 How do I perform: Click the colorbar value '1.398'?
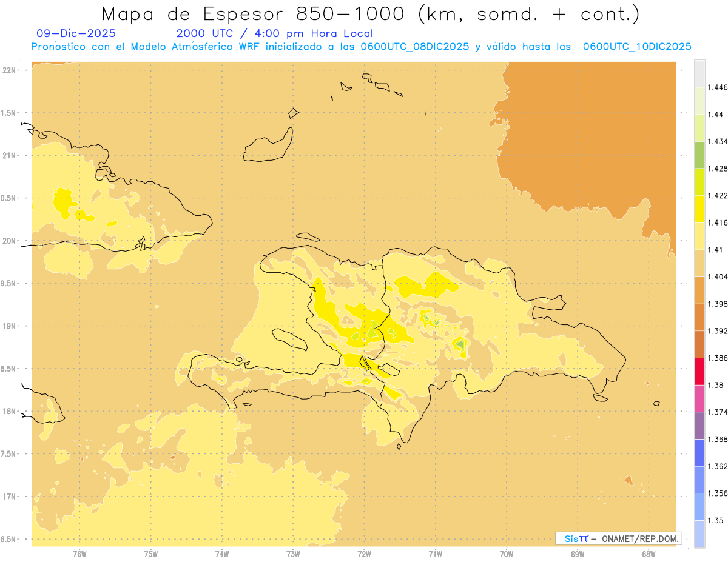[x=718, y=304]
